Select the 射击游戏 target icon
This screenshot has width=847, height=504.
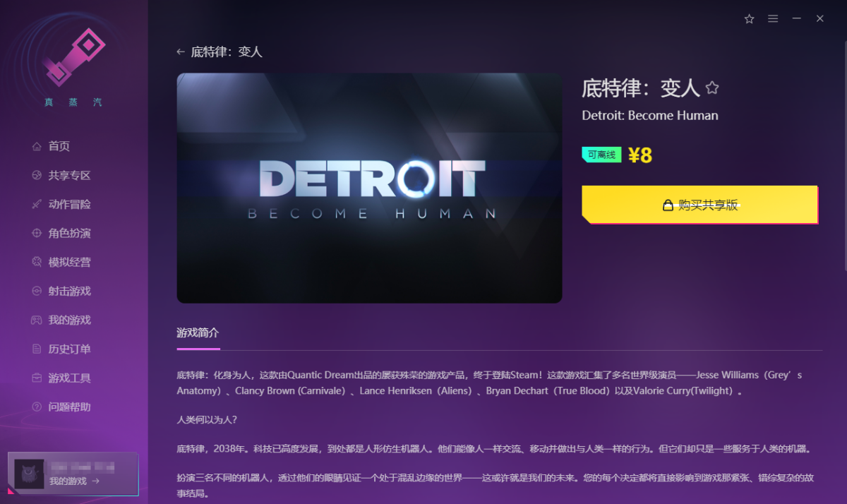click(x=37, y=292)
